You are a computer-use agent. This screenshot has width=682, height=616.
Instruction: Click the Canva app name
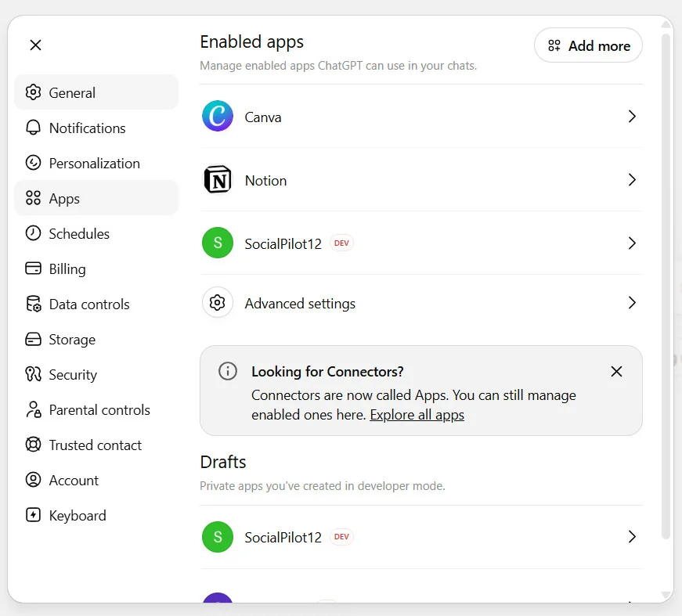(x=263, y=117)
